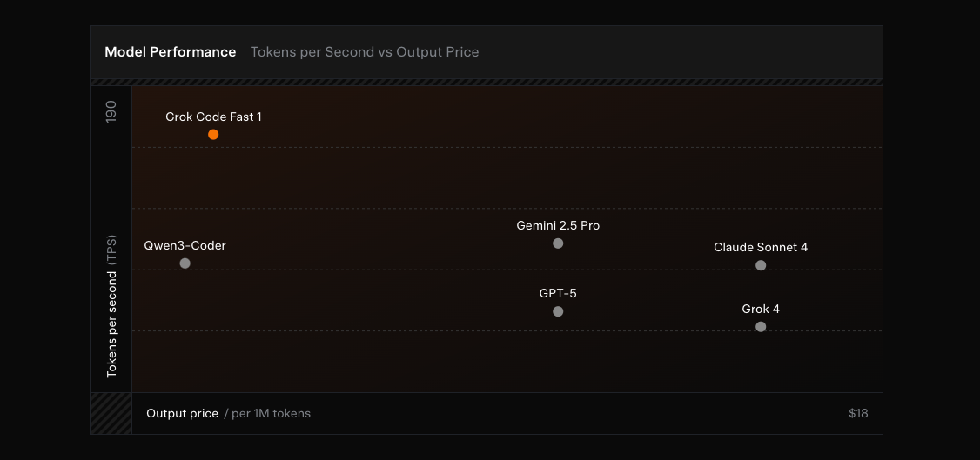Click the orange Grok Code Fast 1 data point
Screen dimensions: 980x460
pyautogui.click(x=213, y=135)
